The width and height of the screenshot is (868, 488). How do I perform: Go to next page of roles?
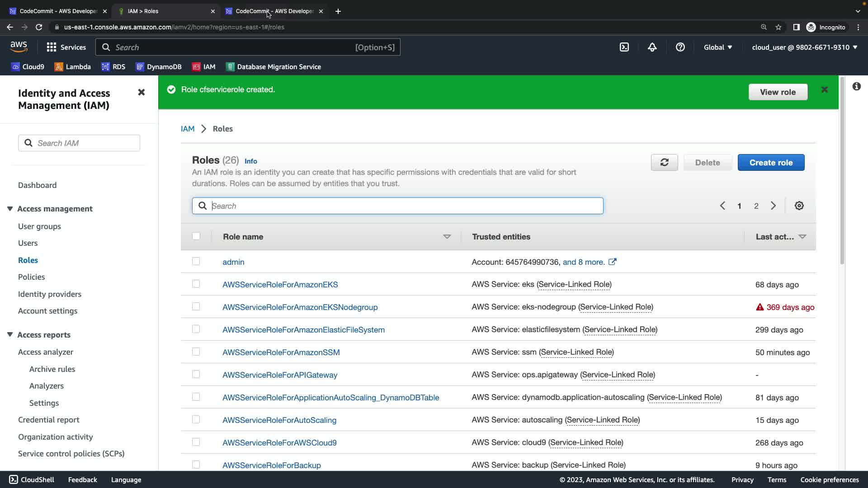pyautogui.click(x=773, y=206)
